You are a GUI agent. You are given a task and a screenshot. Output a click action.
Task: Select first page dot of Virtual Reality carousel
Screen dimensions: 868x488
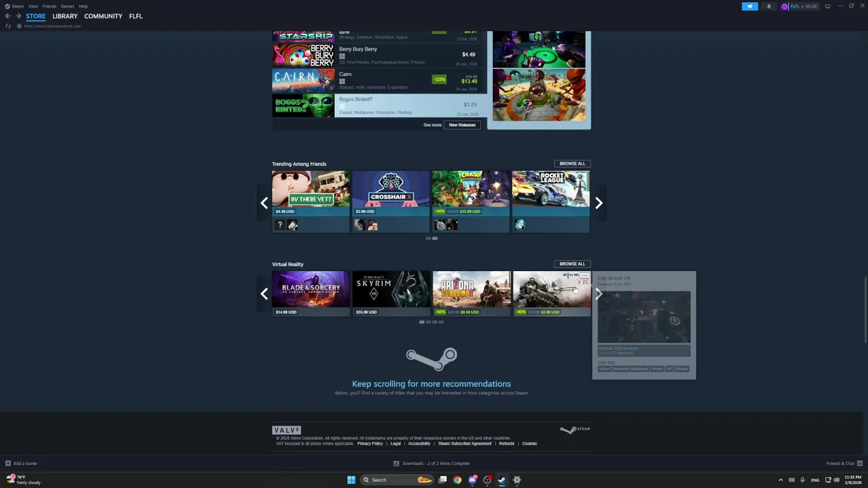[422, 322]
